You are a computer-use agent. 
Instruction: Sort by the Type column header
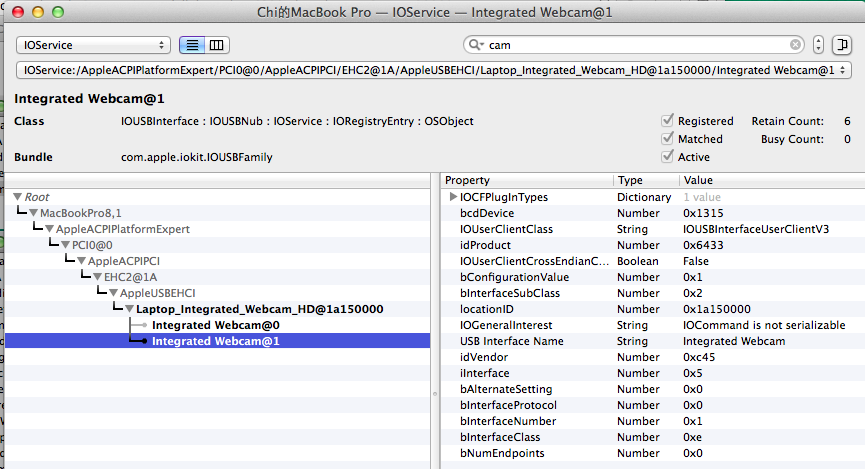(645, 180)
